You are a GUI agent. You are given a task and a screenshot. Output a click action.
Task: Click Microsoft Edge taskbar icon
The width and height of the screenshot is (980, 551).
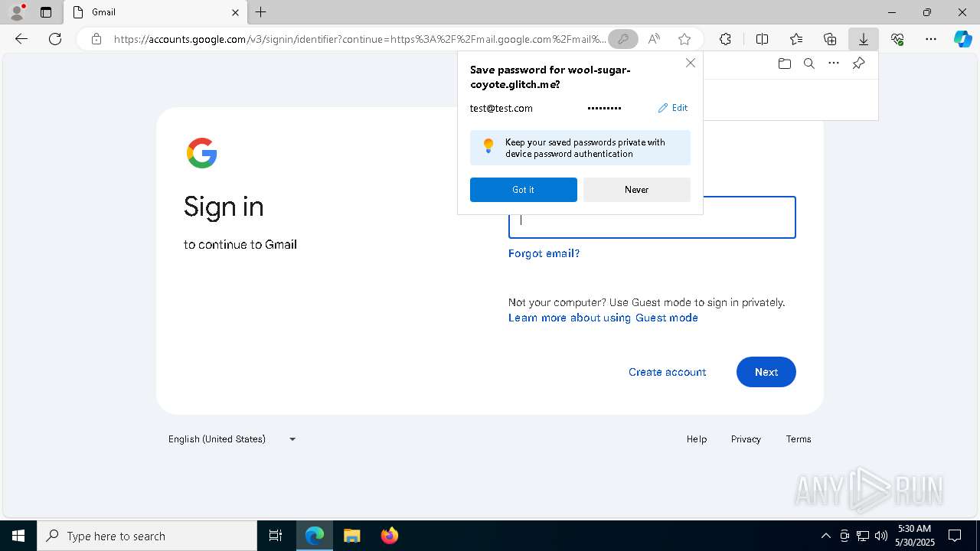[x=315, y=536]
